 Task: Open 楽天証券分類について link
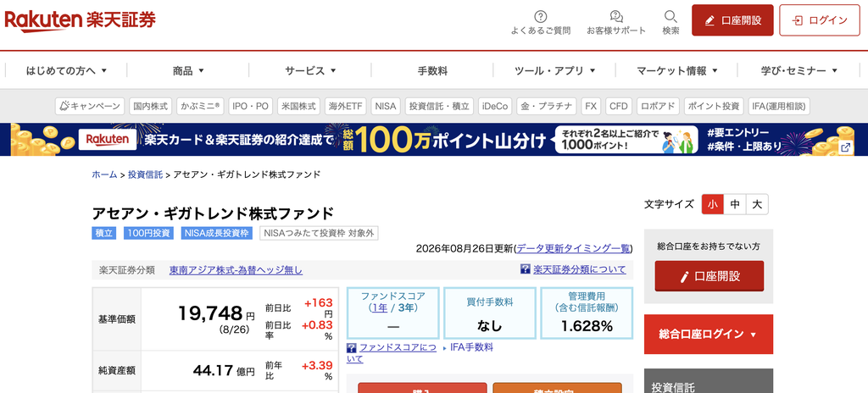coord(580,269)
